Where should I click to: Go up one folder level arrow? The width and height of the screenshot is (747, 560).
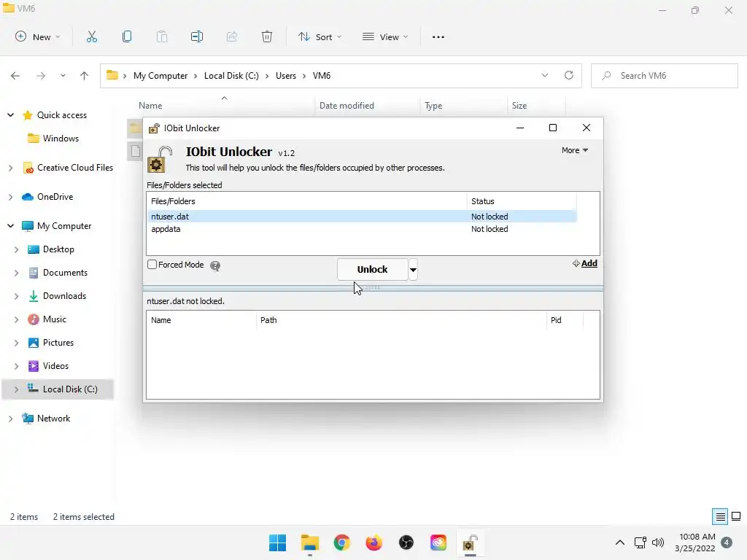coord(85,76)
